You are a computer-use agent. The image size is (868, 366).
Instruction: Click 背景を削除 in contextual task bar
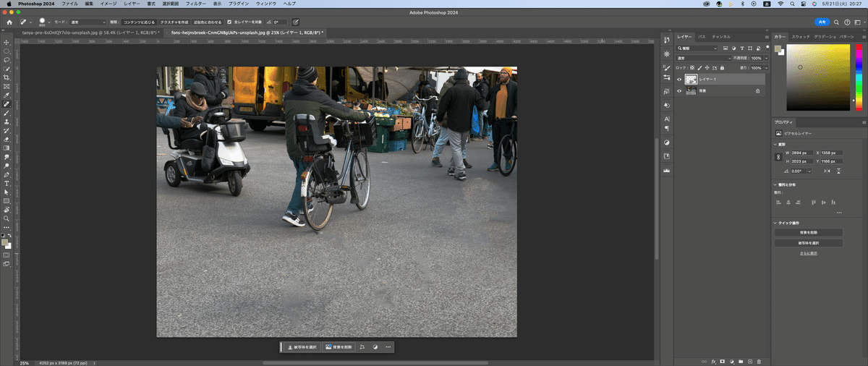339,347
